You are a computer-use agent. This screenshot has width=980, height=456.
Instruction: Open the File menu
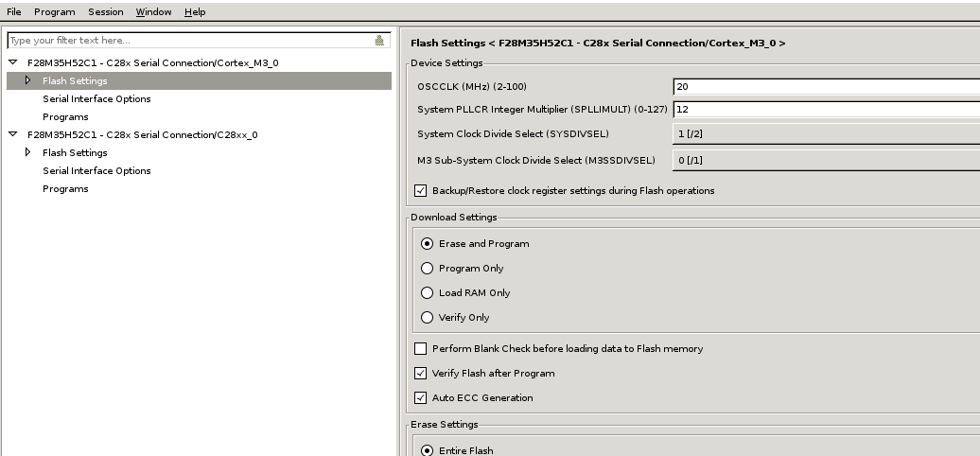pos(14,12)
